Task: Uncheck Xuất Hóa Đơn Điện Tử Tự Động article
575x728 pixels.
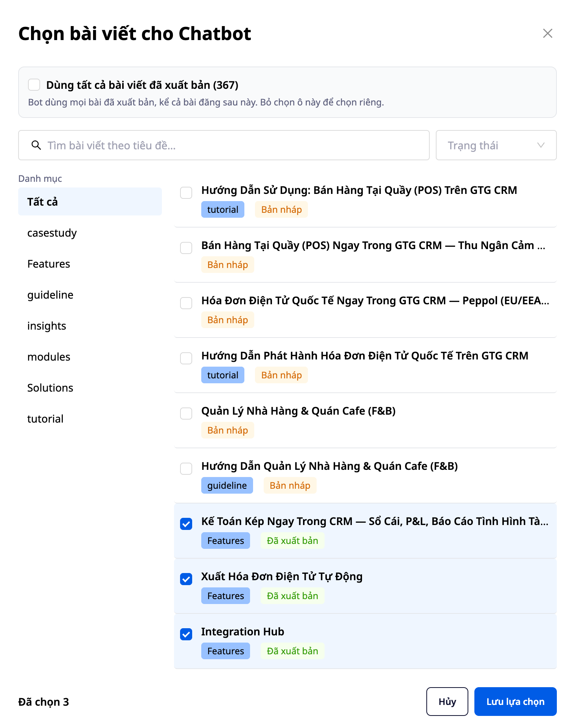Action: click(186, 579)
